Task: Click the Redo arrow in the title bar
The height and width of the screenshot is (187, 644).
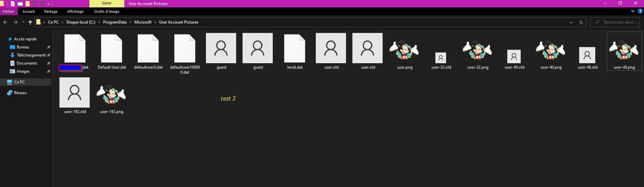Action: click(42, 4)
